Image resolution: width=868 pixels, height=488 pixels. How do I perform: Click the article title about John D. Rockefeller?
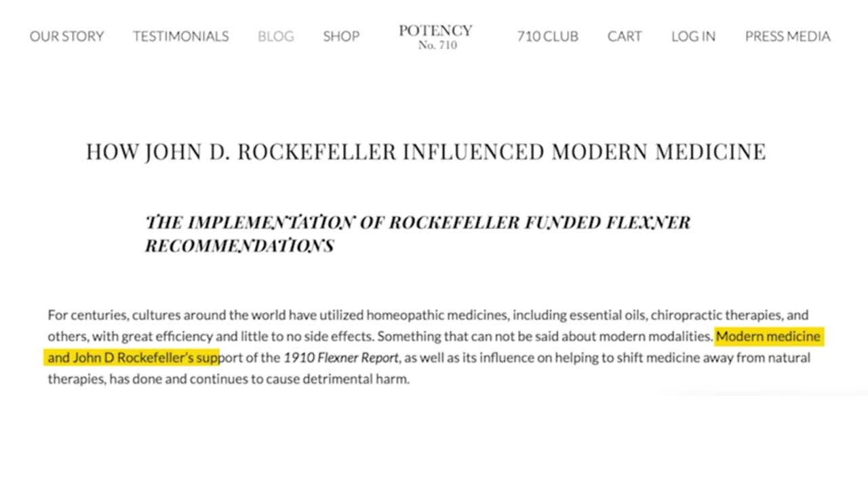(x=426, y=151)
